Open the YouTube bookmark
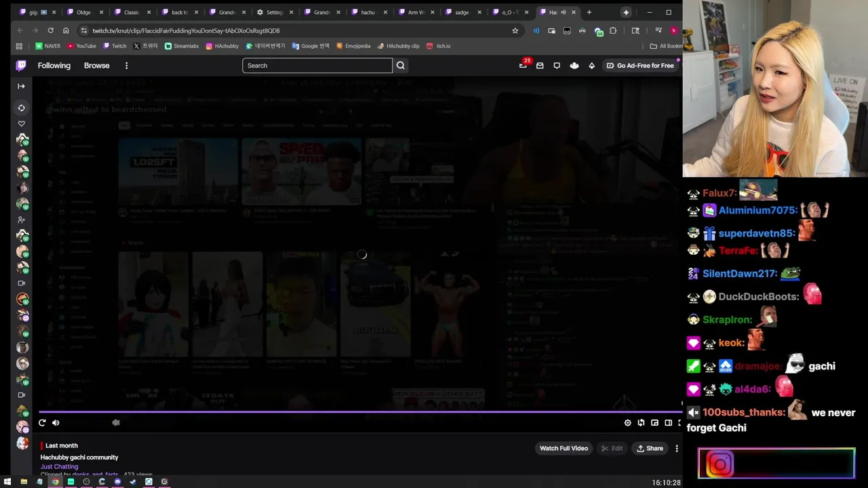 [81, 46]
